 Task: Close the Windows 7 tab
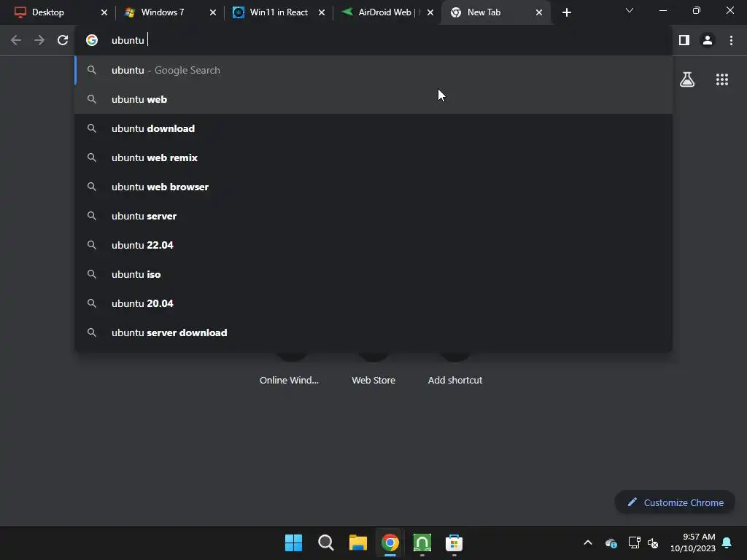(213, 12)
